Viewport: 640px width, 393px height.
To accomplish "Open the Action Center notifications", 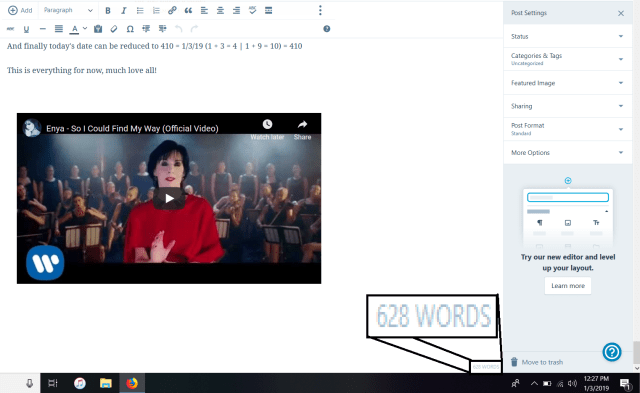I will tap(625, 383).
